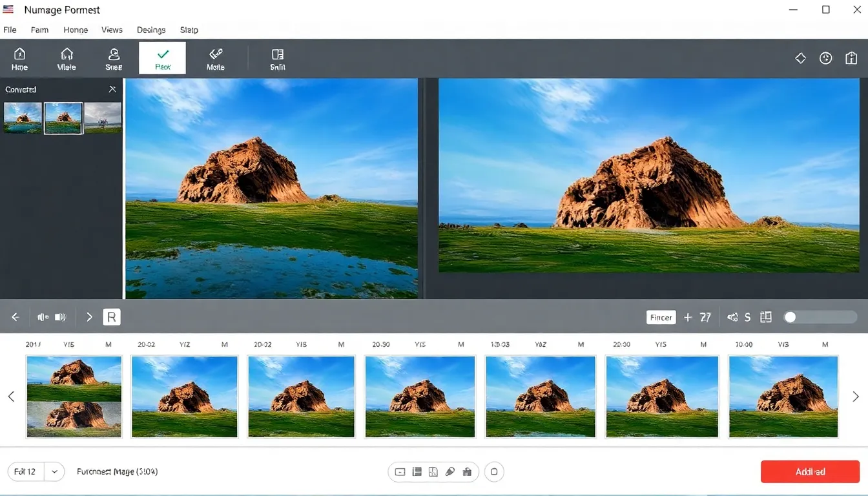Click the share icon near the filter bar

[x=732, y=317]
